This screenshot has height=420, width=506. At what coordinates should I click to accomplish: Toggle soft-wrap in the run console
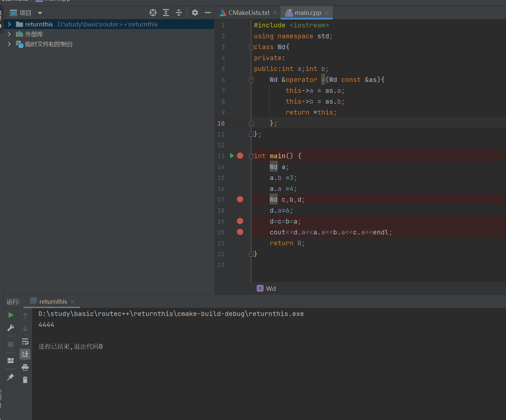(x=25, y=341)
